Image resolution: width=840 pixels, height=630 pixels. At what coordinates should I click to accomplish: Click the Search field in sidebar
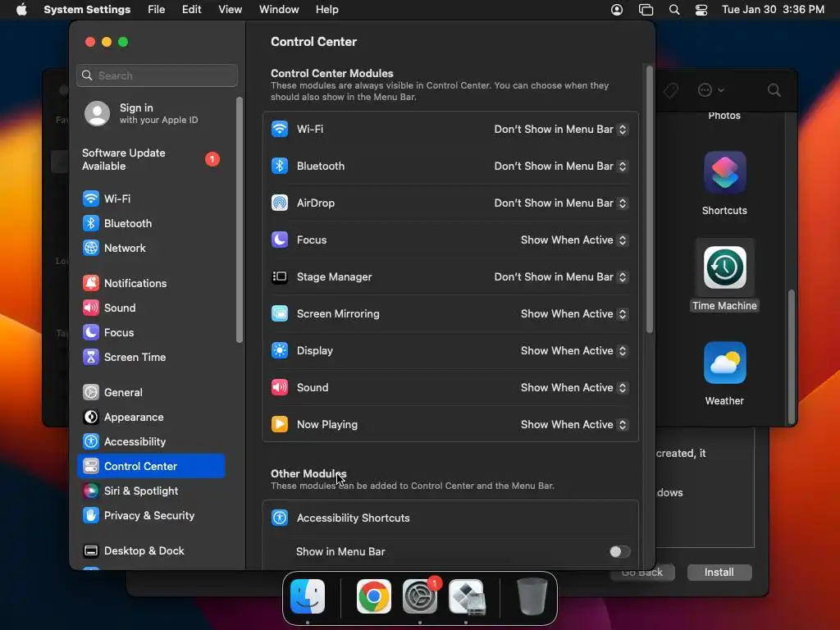click(157, 75)
